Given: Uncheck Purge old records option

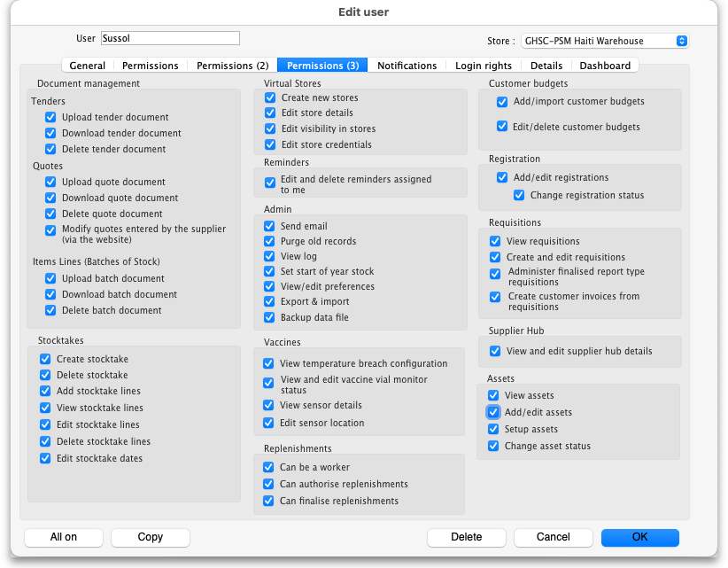Looking at the screenshot, I should pyautogui.click(x=270, y=241).
